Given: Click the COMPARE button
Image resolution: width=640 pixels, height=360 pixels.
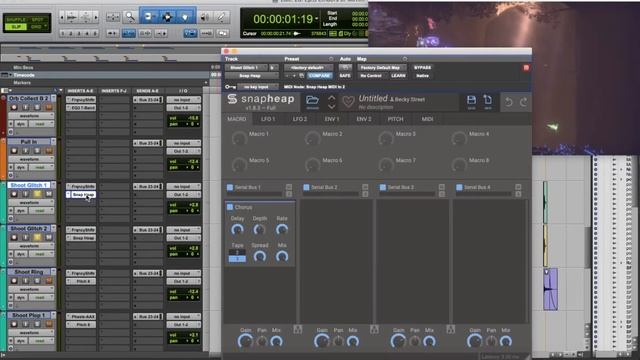Looking at the screenshot, I should (319, 76).
